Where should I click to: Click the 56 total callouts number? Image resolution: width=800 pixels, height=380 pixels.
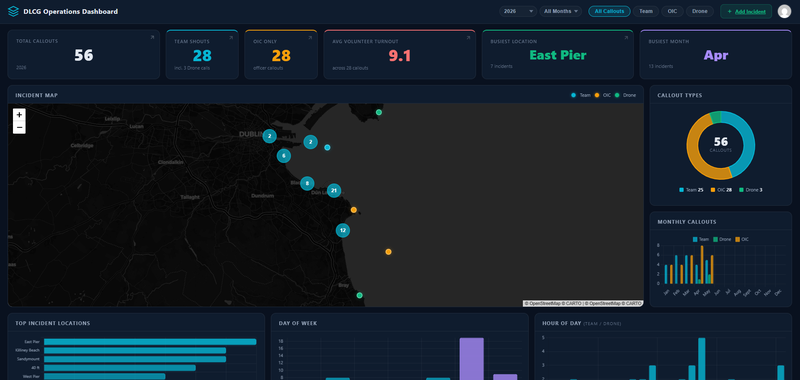[x=84, y=55]
